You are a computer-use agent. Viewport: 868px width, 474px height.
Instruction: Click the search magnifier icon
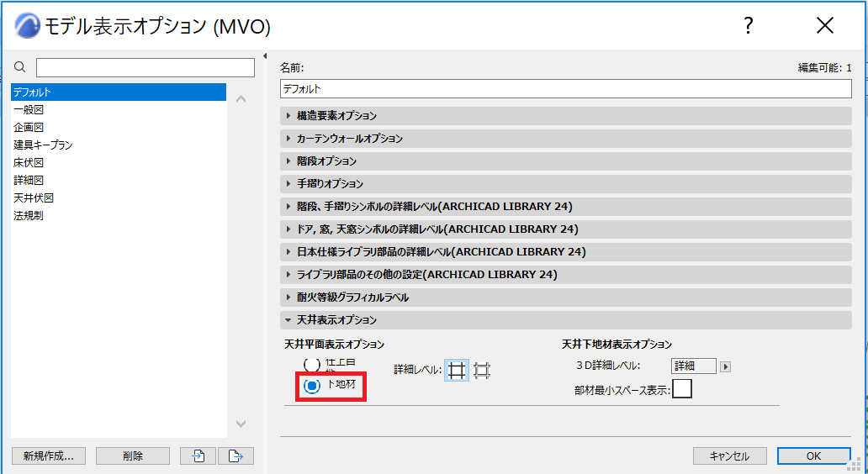(20, 67)
